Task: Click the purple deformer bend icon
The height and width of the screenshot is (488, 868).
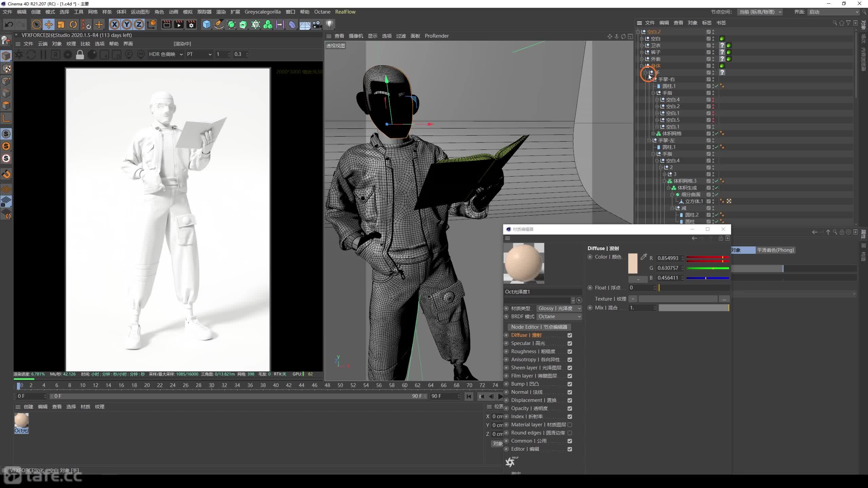Action: (292, 24)
